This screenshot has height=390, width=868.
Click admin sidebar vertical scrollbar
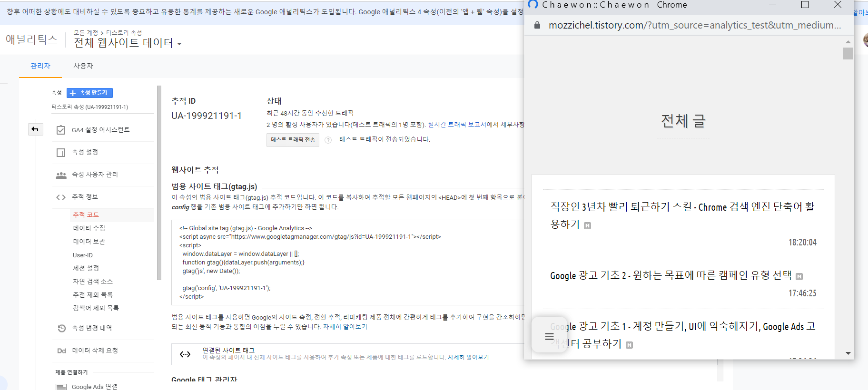point(159,183)
